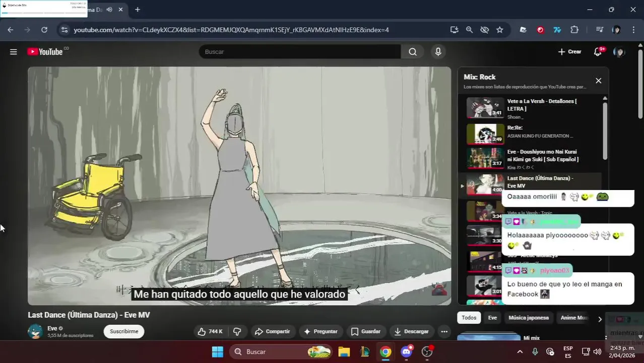Open the taskbar clock and date
Screen dimensions: 644x363
click(x=622, y=351)
